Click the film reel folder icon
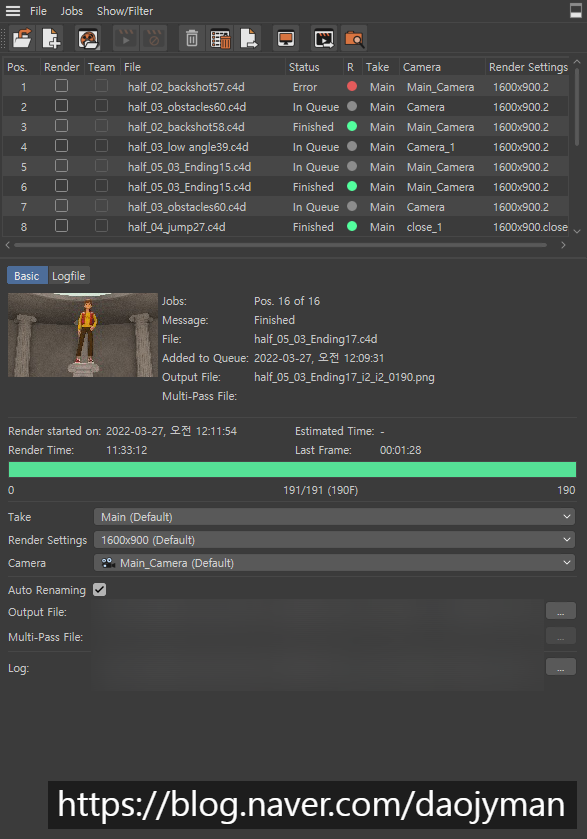Screen dimensions: 587x839 88,39
